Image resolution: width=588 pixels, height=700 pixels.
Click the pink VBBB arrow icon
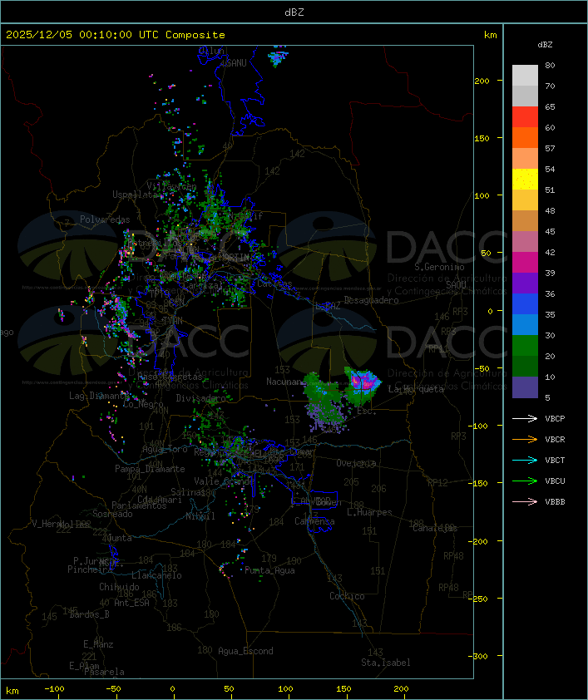coord(525,502)
